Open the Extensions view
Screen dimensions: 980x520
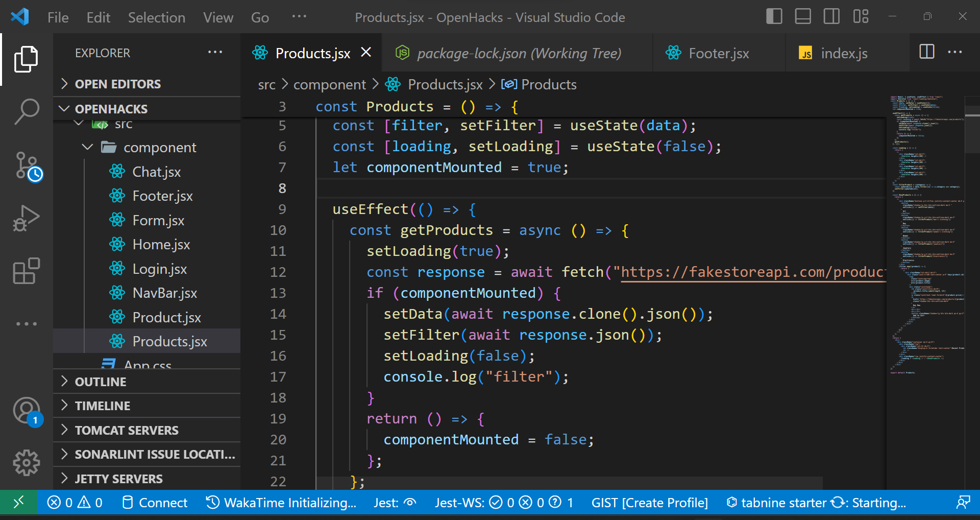tap(26, 271)
